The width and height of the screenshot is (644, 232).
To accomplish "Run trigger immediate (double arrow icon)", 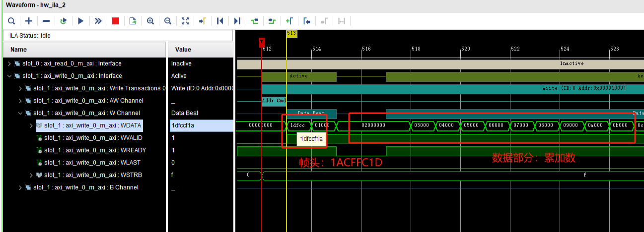I will [x=98, y=21].
